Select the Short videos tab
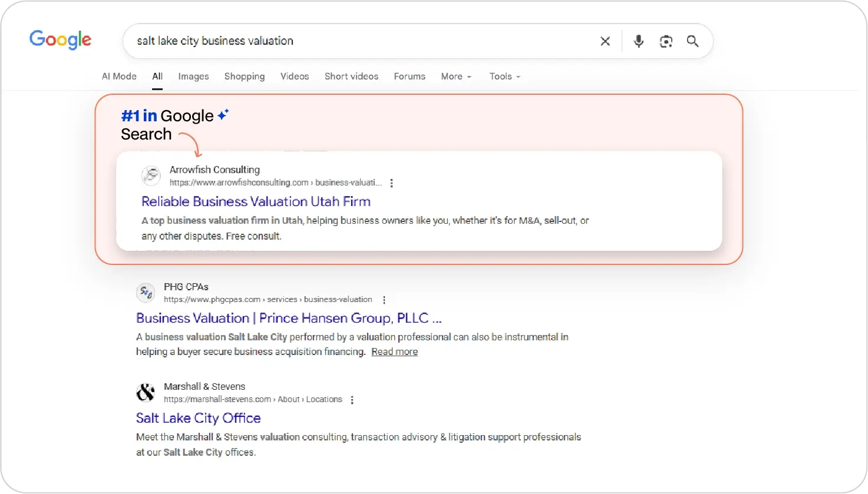Image resolution: width=868 pixels, height=494 pixels. (351, 77)
